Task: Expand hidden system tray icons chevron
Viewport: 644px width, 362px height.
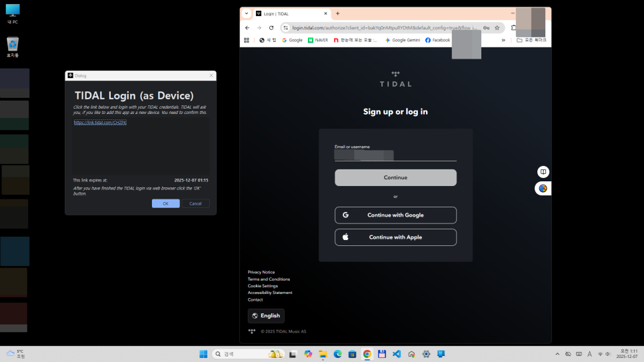Action: tap(557, 354)
